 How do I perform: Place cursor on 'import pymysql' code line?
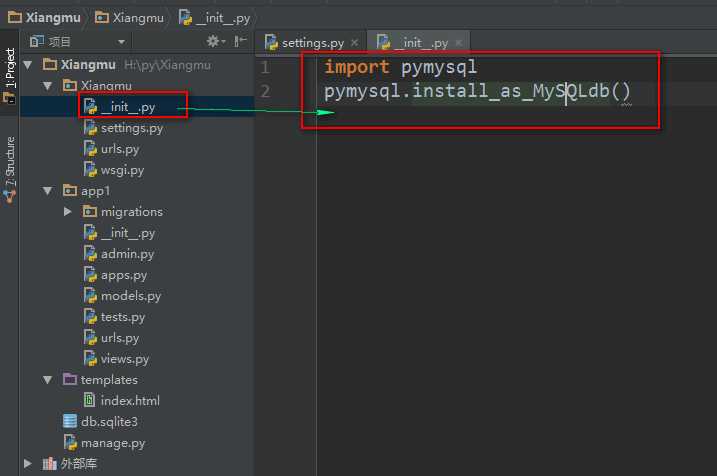400,67
